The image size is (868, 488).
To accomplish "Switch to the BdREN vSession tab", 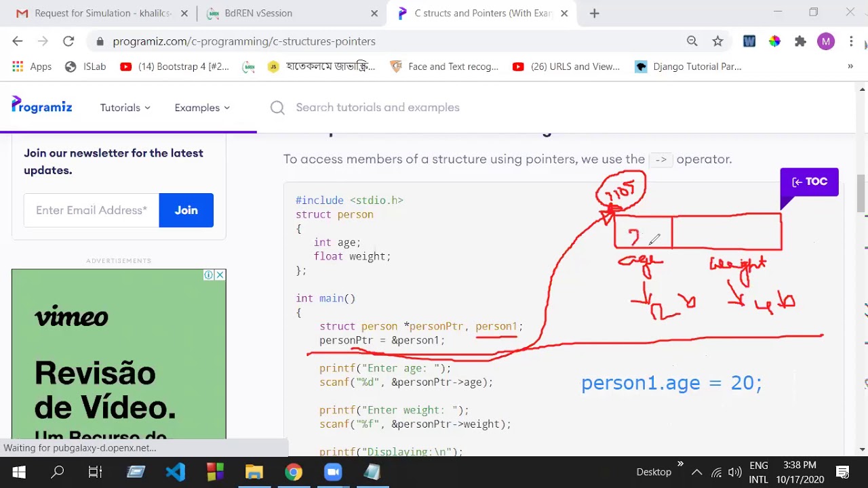I will click(x=290, y=13).
